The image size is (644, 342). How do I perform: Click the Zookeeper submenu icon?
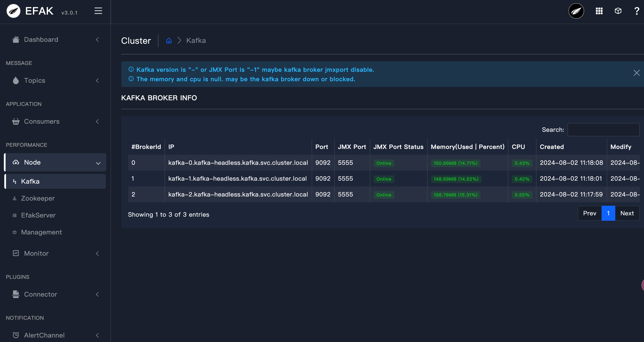pos(15,198)
